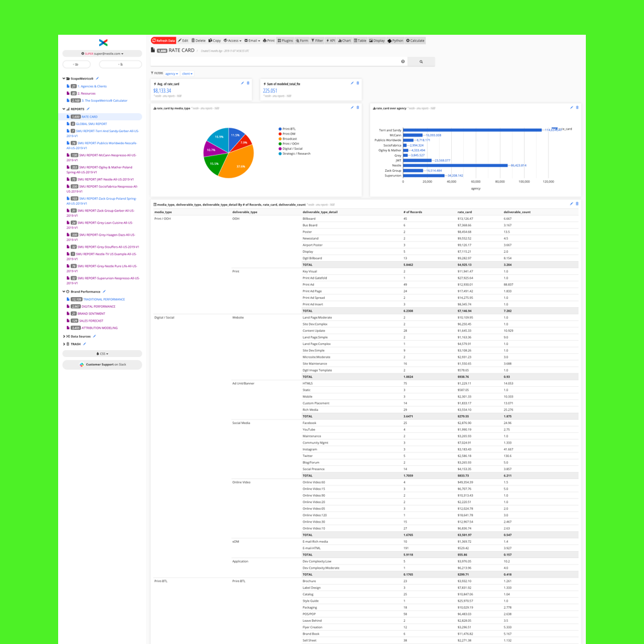Open SMU REPORT Terri And Sandy Gerber

[x=102, y=133]
